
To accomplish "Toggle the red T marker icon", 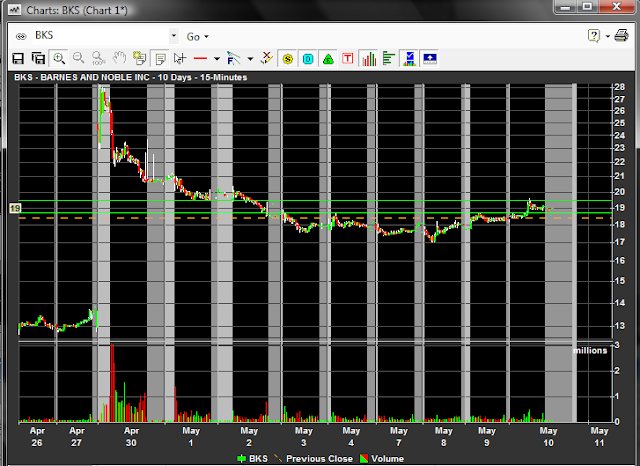I will 348,59.
